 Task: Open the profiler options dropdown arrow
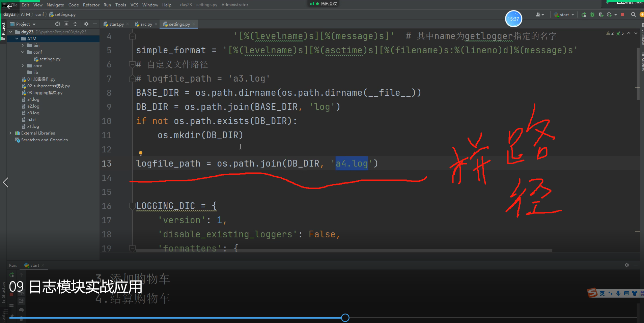pyautogui.click(x=616, y=14)
